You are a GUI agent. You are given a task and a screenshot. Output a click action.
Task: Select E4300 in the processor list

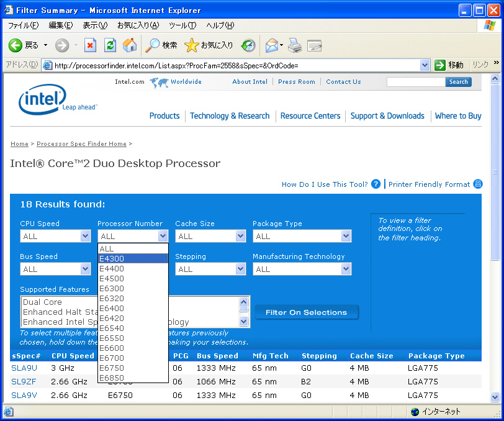[133, 258]
